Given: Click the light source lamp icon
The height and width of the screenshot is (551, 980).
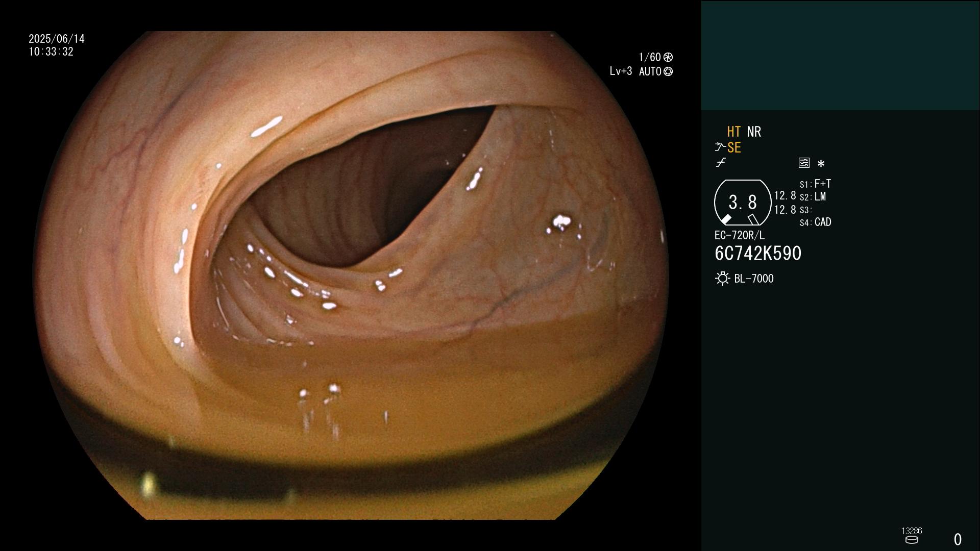Looking at the screenshot, I should [x=723, y=279].
